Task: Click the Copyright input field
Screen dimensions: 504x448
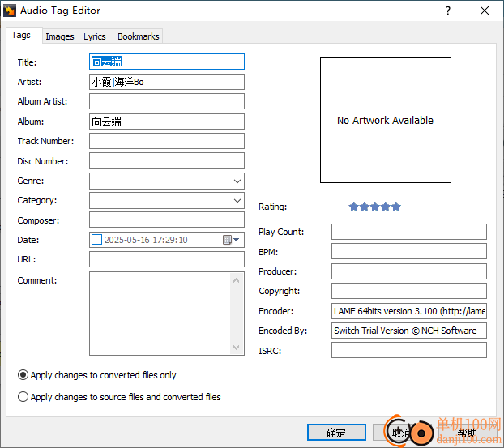Action: tap(409, 291)
